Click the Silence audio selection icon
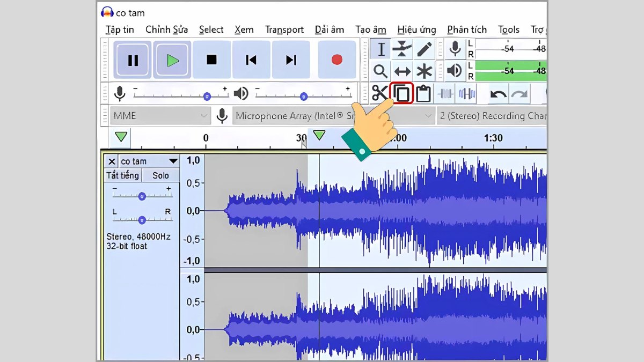Image resolution: width=644 pixels, height=362 pixels. pyautogui.click(x=467, y=94)
